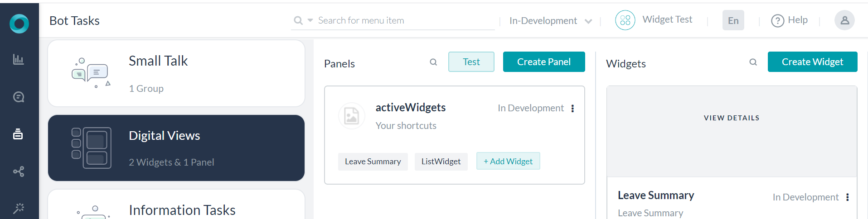The width and height of the screenshot is (868, 219).
Task: Open the user profile avatar icon
Action: pyautogui.click(x=844, y=20)
